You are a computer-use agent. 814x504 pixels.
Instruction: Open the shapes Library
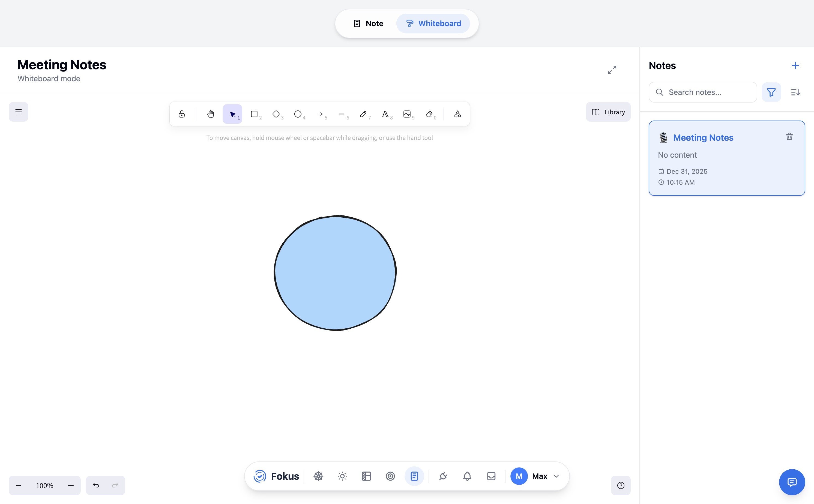point(608,112)
